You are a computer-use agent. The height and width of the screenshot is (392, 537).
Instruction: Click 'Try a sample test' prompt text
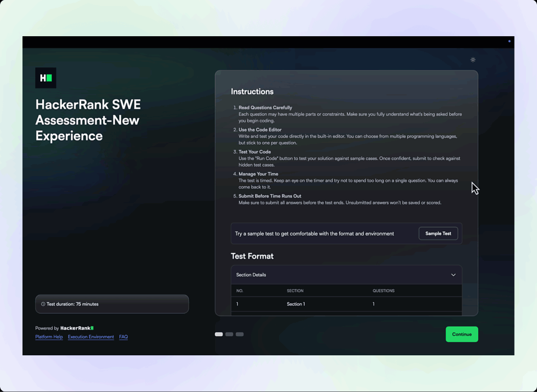(x=314, y=234)
